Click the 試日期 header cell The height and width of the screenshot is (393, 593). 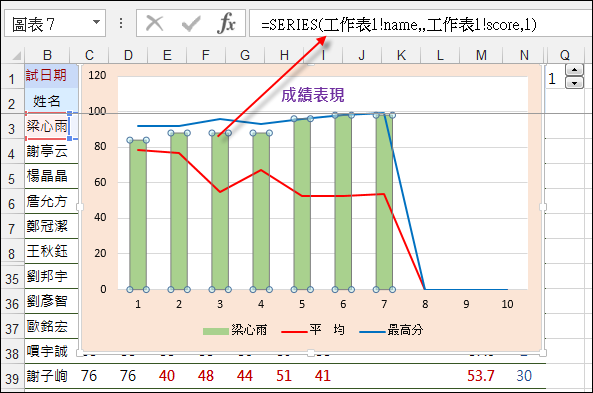coord(51,76)
